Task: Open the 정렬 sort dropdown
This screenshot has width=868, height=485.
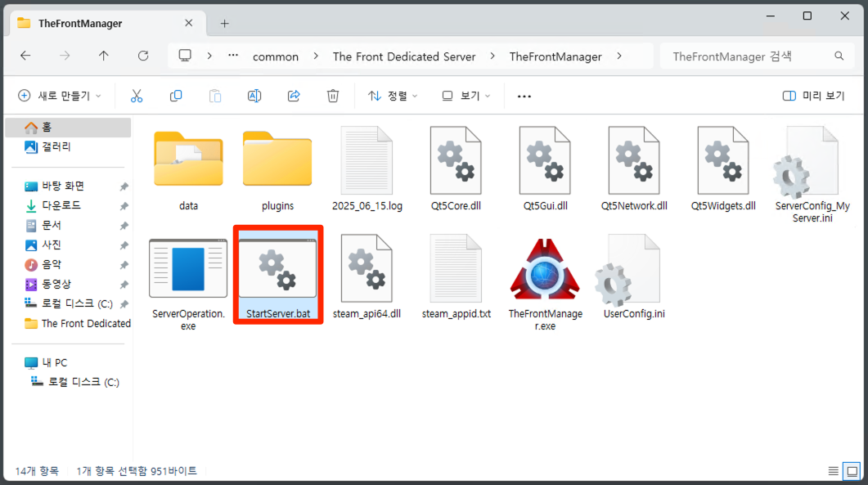Action: pyautogui.click(x=393, y=96)
